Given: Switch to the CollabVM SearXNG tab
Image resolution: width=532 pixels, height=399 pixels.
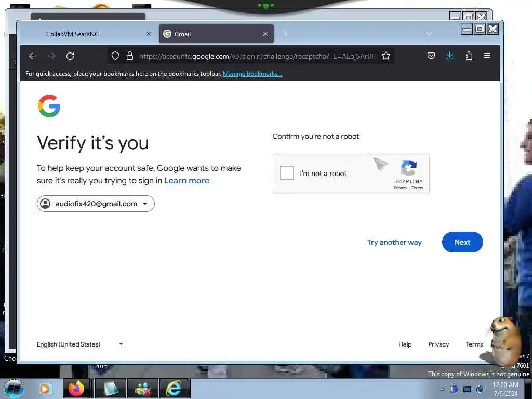Looking at the screenshot, I should coord(87,34).
